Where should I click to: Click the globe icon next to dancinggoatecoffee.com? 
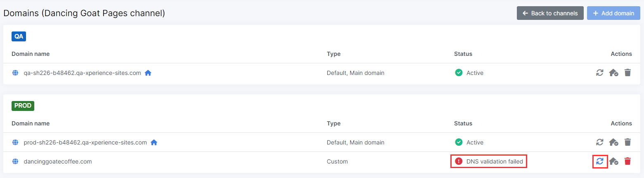pyautogui.click(x=15, y=161)
